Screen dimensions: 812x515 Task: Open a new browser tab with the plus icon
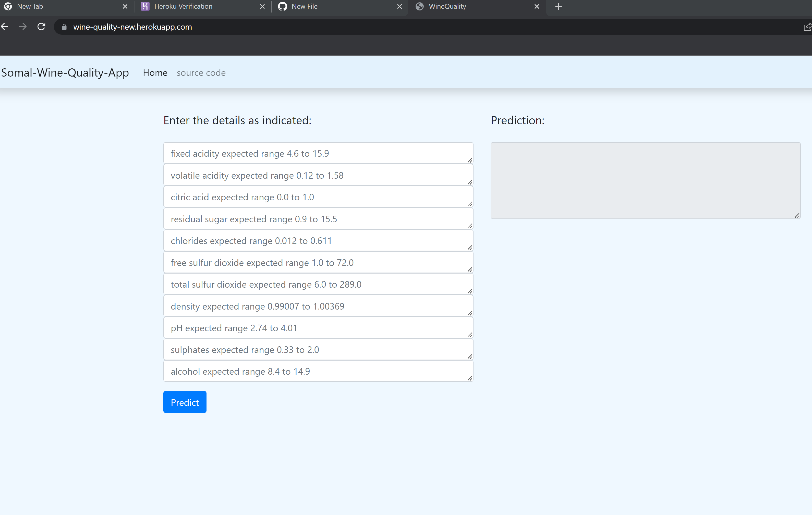559,6
